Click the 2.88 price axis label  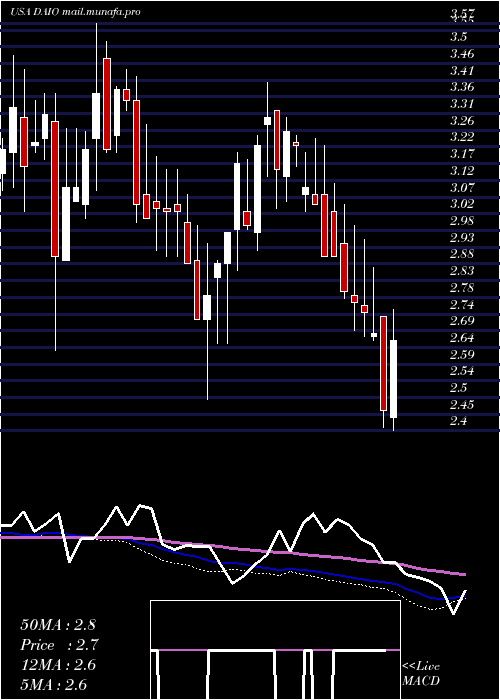[x=462, y=254]
